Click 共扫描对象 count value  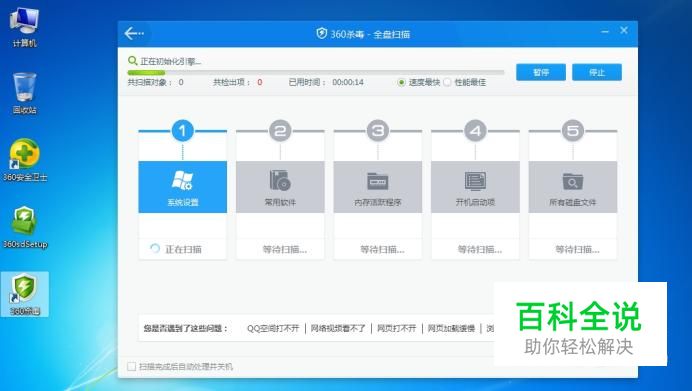(181, 82)
